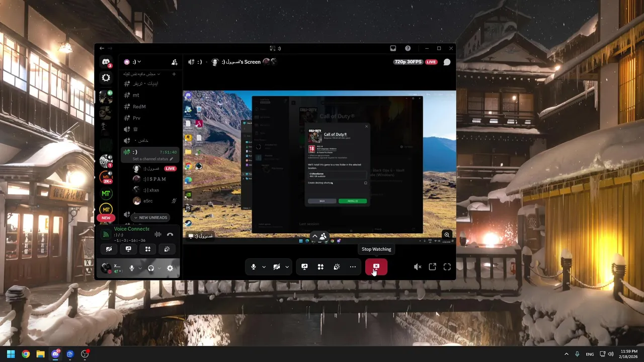Open the taskbar clock showing 11:59 PM
The width and height of the screenshot is (644, 362).
629,354
